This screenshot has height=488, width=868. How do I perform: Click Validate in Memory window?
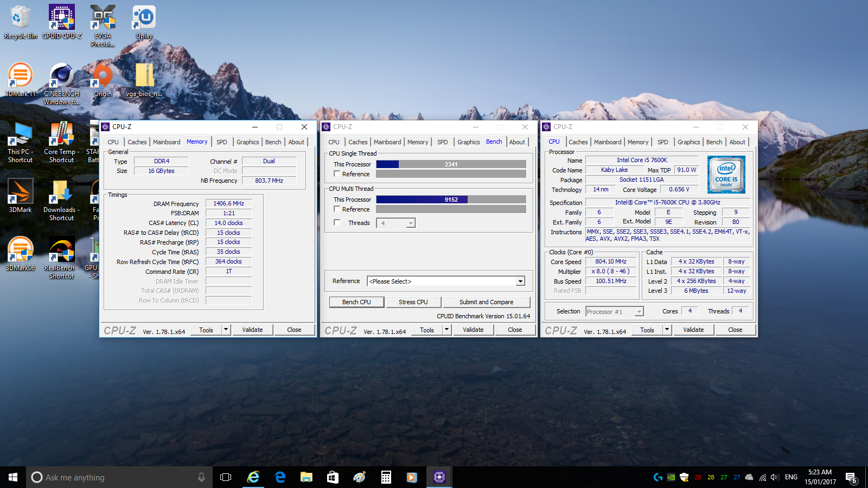[252, 330]
